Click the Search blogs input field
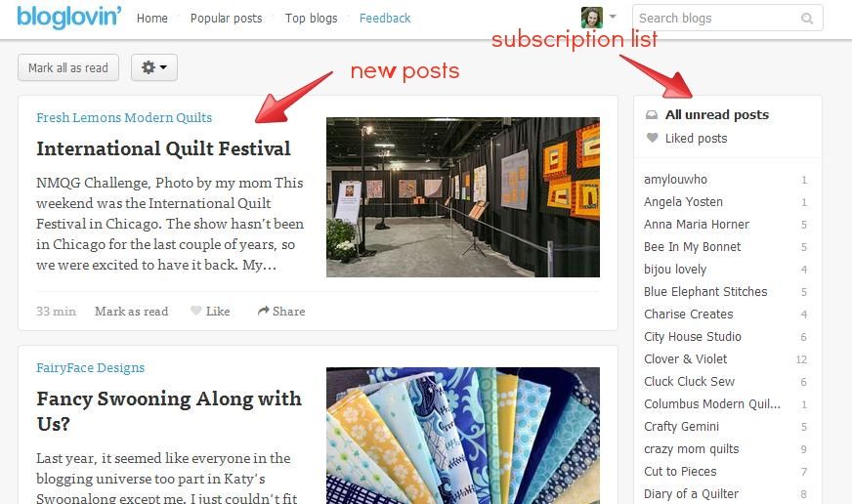Viewport: 852px width, 504px height. pos(718,18)
